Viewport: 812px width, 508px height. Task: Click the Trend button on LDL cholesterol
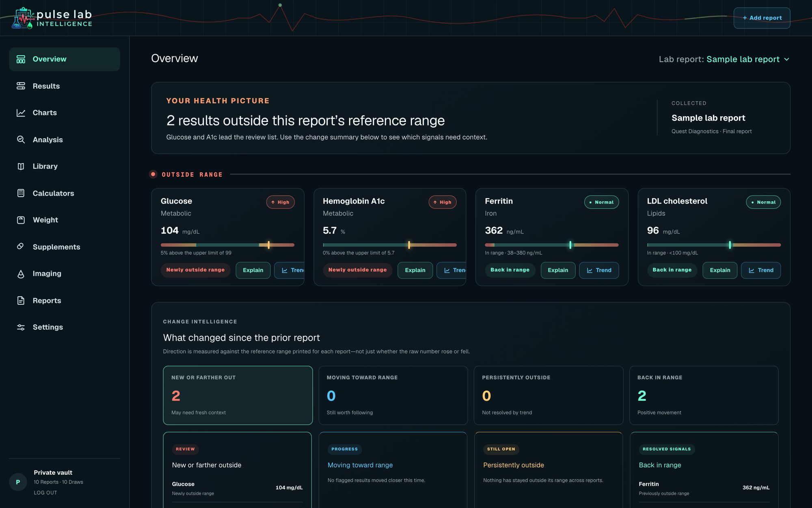pyautogui.click(x=761, y=270)
